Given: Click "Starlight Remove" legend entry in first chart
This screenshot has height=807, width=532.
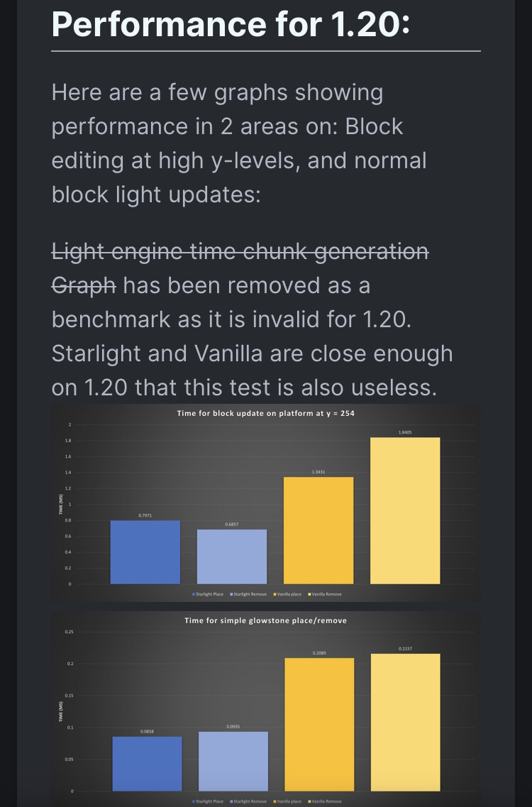Looking at the screenshot, I should point(248,594).
